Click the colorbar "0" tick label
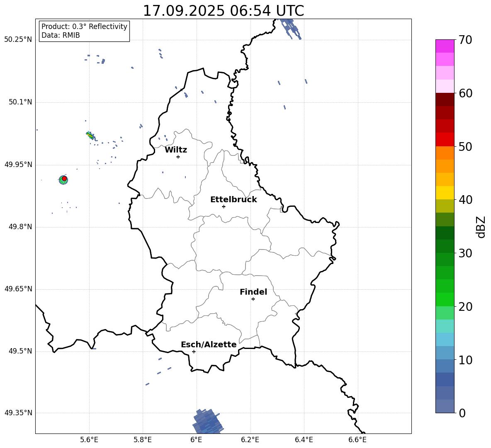 tap(462, 413)
